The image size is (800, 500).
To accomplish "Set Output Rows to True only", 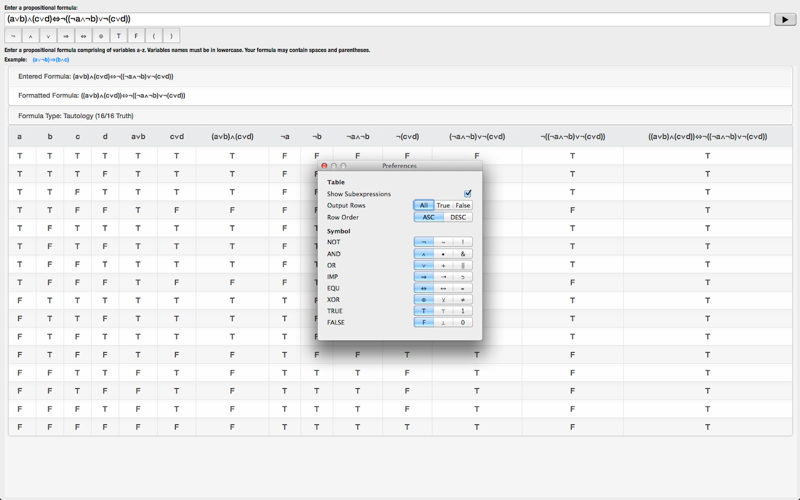I will point(443,205).
